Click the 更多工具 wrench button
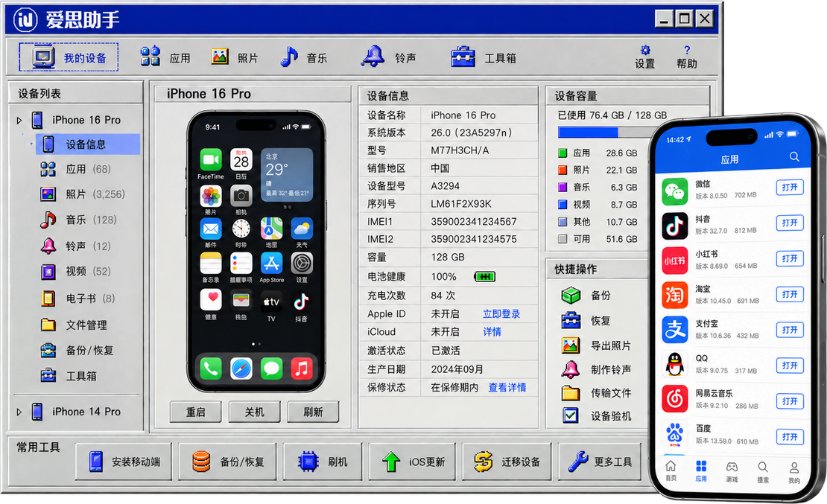 click(x=600, y=462)
